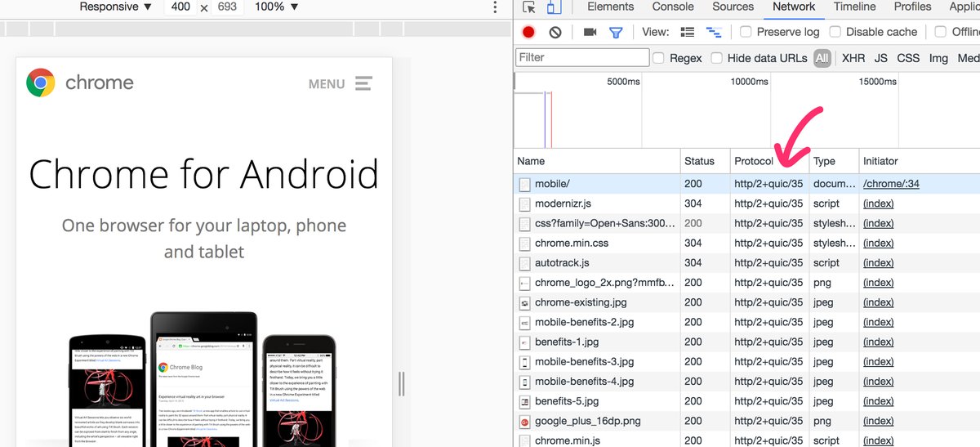Sort by the Protocol column header
980x447 pixels.
[x=770, y=161]
